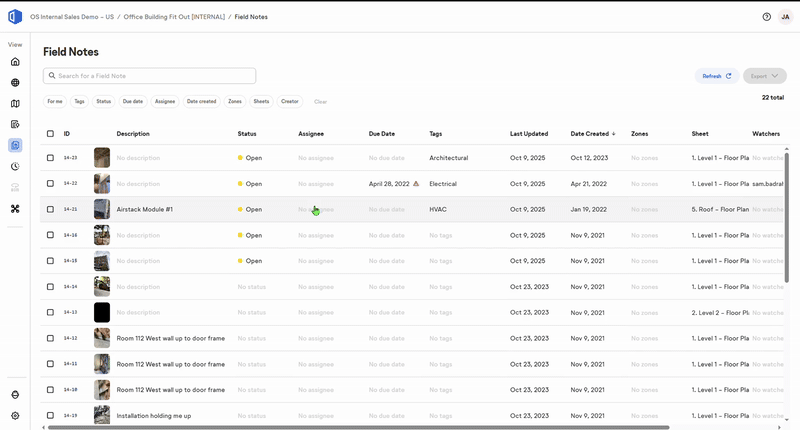Expand the Export dropdown button
Image resolution: width=800 pixels, height=430 pixels.
click(x=764, y=76)
